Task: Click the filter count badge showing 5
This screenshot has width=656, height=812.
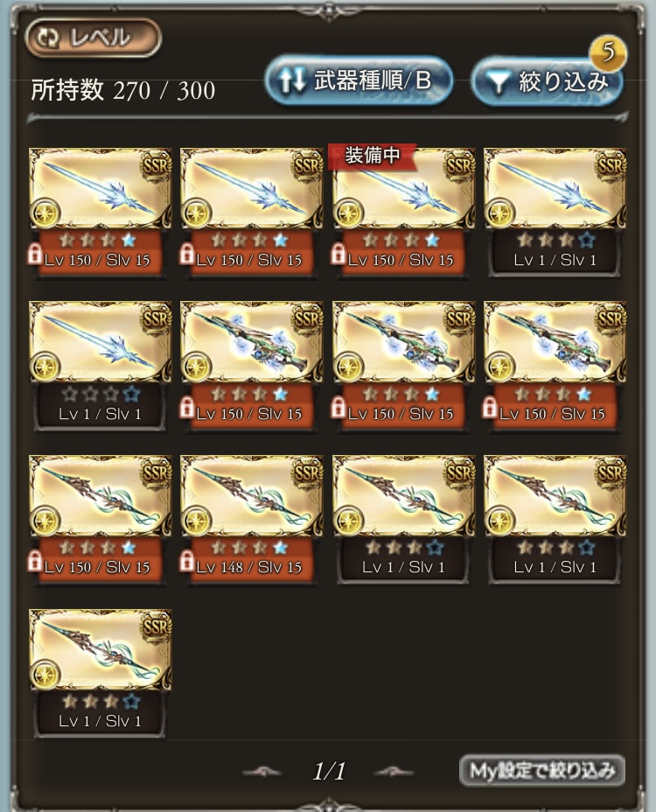Action: (x=608, y=52)
